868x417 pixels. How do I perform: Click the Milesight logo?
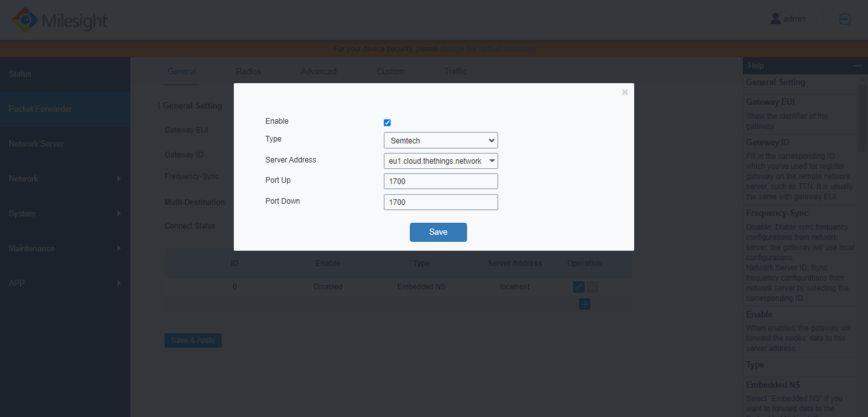click(x=59, y=19)
